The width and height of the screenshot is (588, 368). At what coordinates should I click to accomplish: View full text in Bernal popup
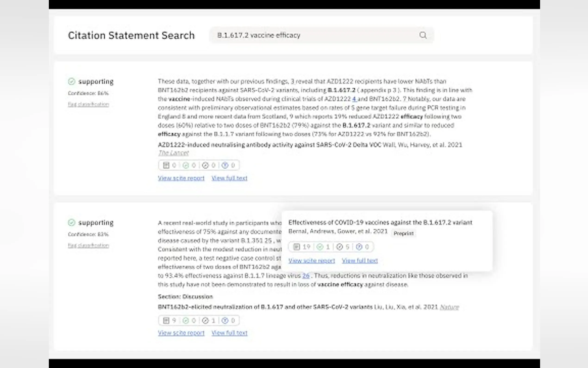(360, 261)
